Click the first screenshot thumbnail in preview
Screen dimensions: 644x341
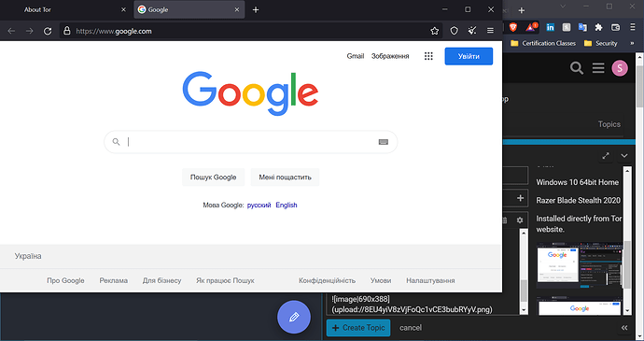(580, 265)
